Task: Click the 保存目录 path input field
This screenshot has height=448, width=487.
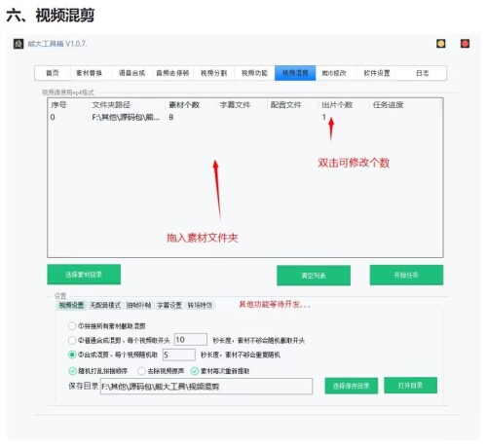Action: 206,387
